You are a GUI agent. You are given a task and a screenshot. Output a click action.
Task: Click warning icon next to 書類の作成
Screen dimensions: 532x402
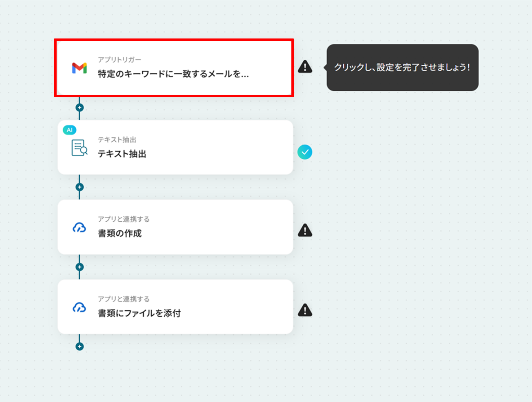(x=305, y=230)
